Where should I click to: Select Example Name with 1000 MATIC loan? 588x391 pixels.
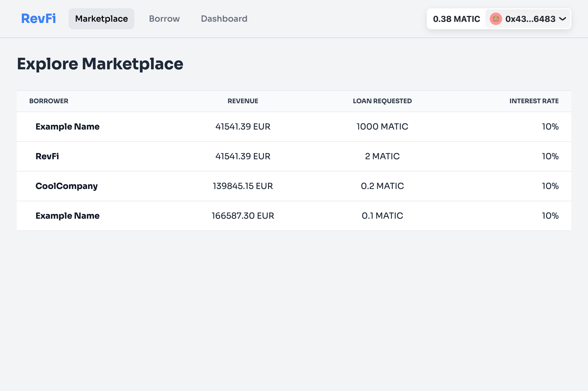(68, 127)
